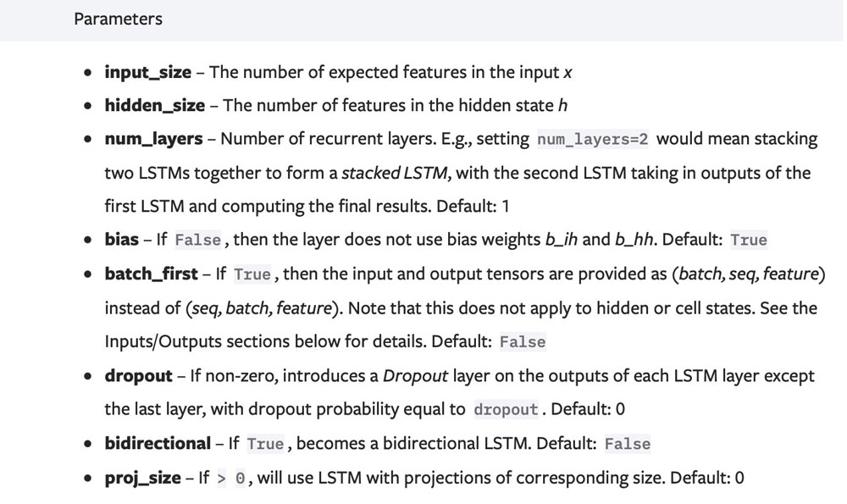Screen dimensions: 847x504
Task: Open the italic Dropout layer reference
Action: 413,375
